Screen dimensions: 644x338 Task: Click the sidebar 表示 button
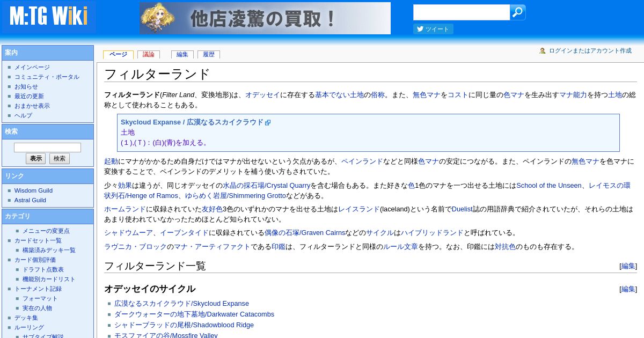pyautogui.click(x=35, y=159)
